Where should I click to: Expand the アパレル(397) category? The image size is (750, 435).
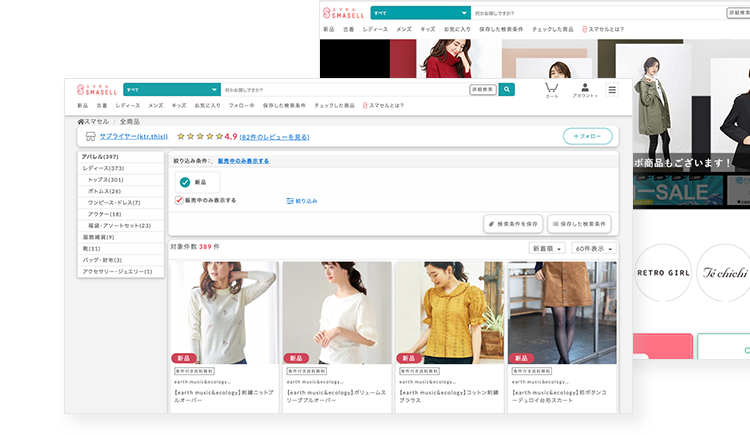[x=121, y=157]
